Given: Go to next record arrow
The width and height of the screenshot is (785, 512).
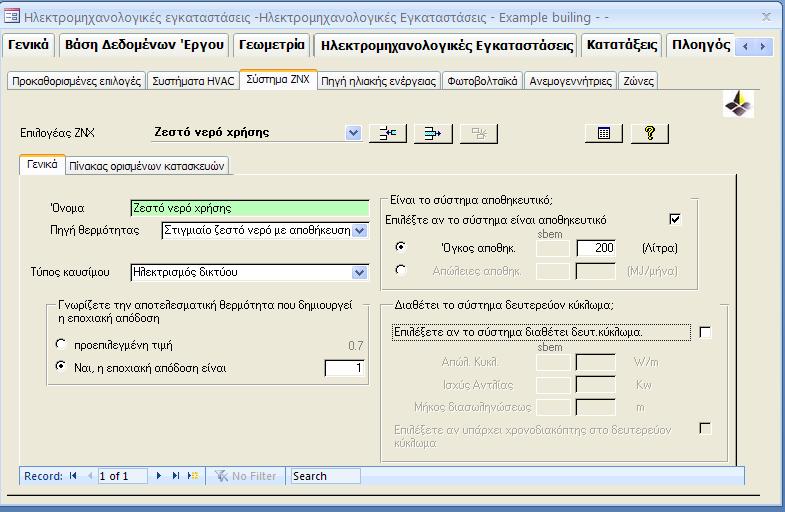Looking at the screenshot, I should coord(159,476).
